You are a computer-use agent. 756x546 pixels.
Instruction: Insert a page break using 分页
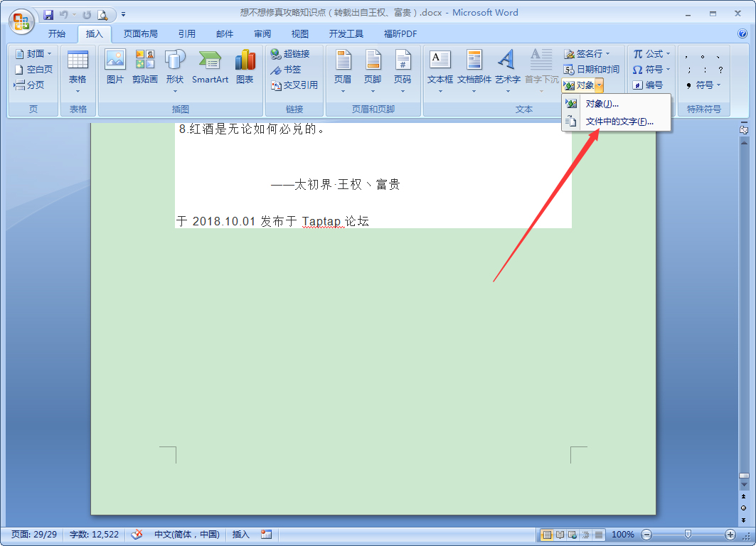[33, 84]
